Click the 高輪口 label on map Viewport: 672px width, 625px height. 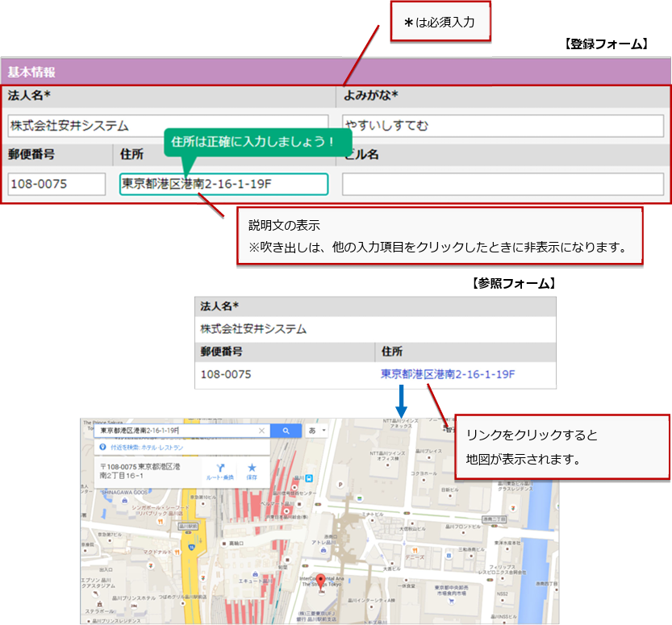(x=236, y=544)
